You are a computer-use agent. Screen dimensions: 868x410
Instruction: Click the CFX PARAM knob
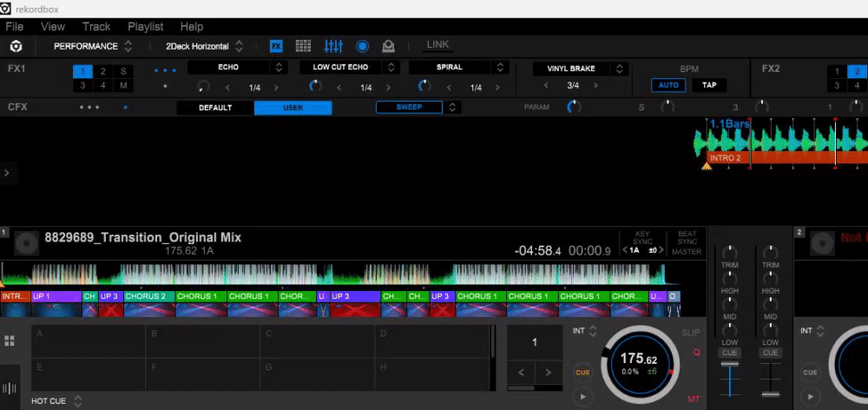[x=575, y=107]
